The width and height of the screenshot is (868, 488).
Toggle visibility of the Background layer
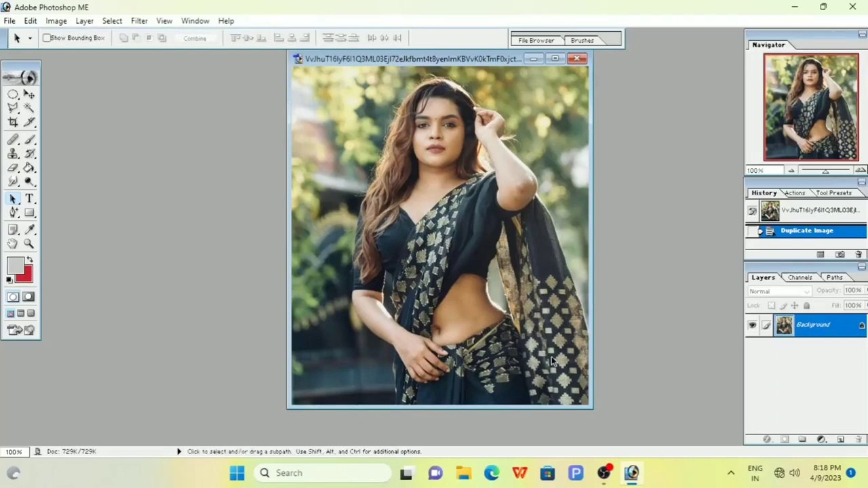tap(752, 325)
